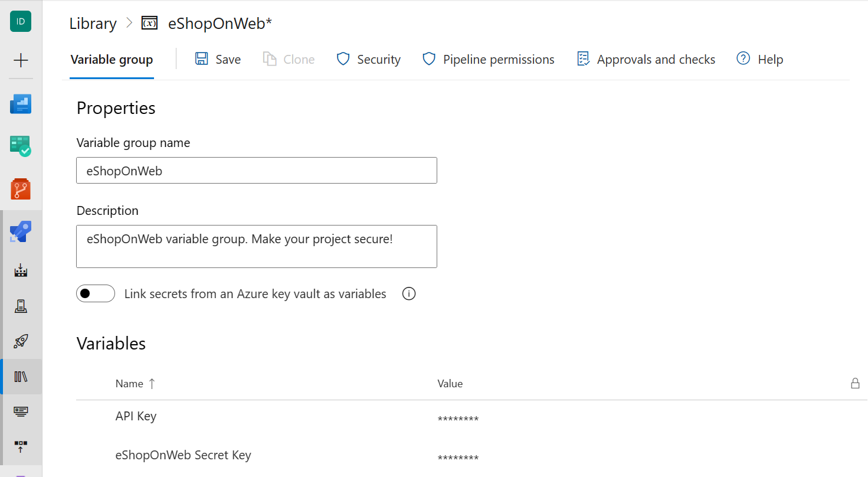Image resolution: width=868 pixels, height=477 pixels.
Task: Reveal the masked API Key value
Action: click(x=458, y=419)
